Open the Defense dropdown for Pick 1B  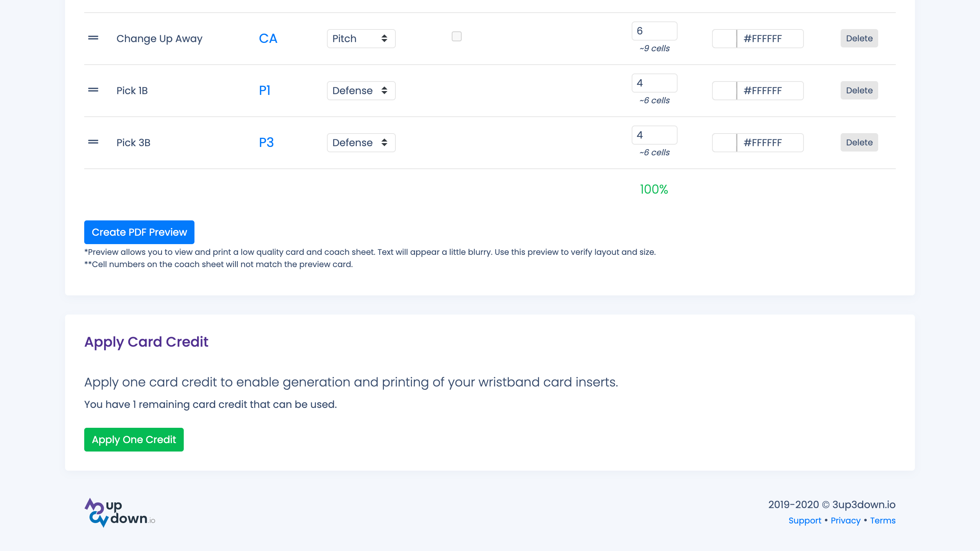click(x=360, y=90)
